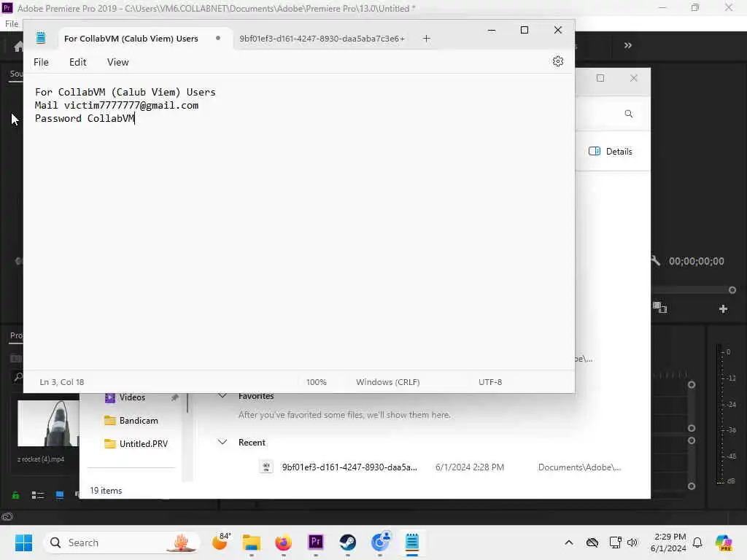Open the File menu in Notepad
Image resolution: width=747 pixels, height=560 pixels.
click(x=41, y=63)
